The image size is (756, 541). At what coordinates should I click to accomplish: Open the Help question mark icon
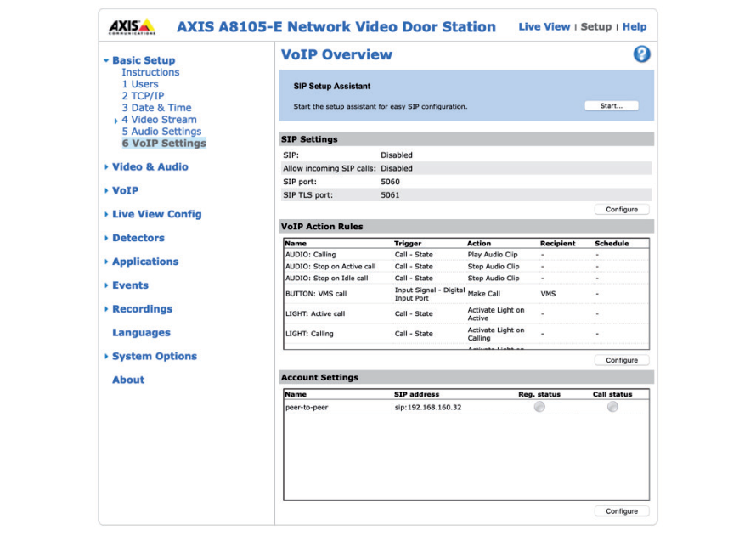(642, 54)
